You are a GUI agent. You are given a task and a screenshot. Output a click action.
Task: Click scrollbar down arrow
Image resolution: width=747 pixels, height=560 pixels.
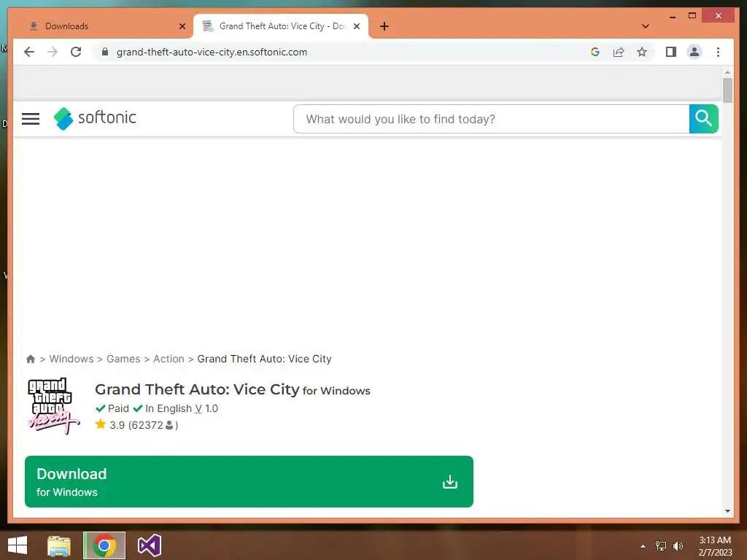tap(727, 511)
